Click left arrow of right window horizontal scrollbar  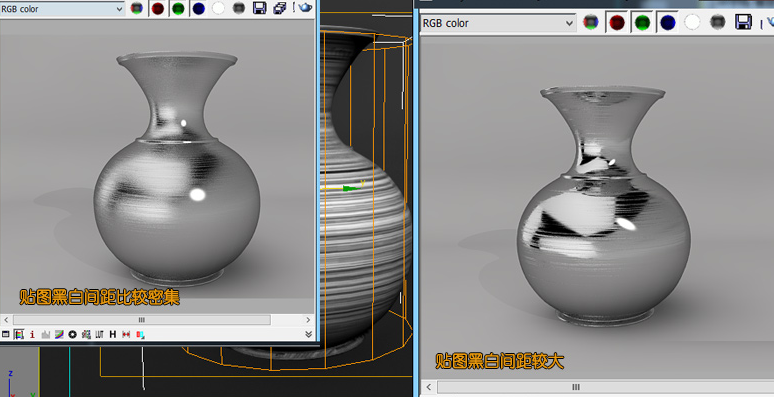click(428, 387)
